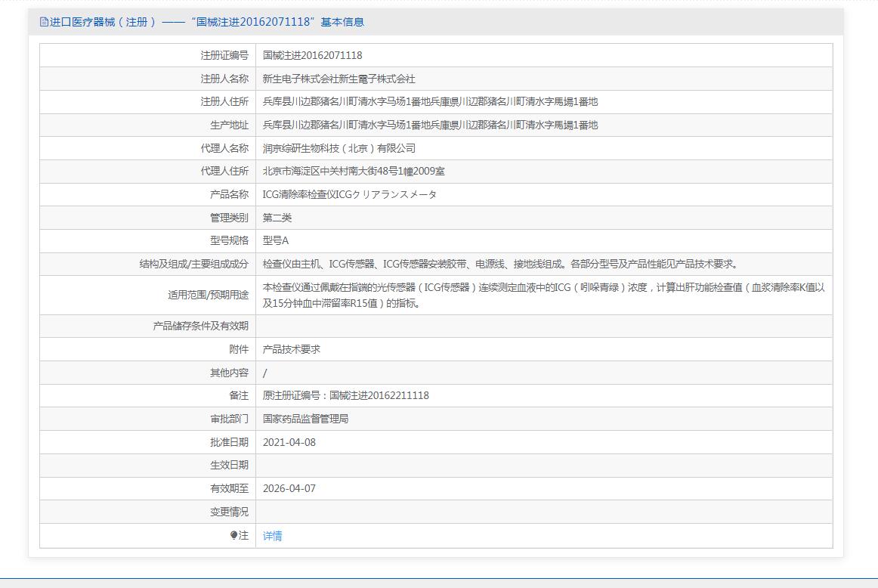Select structure text starting 检查仪由主机
This screenshot has width=878, height=588.
tap(502, 265)
